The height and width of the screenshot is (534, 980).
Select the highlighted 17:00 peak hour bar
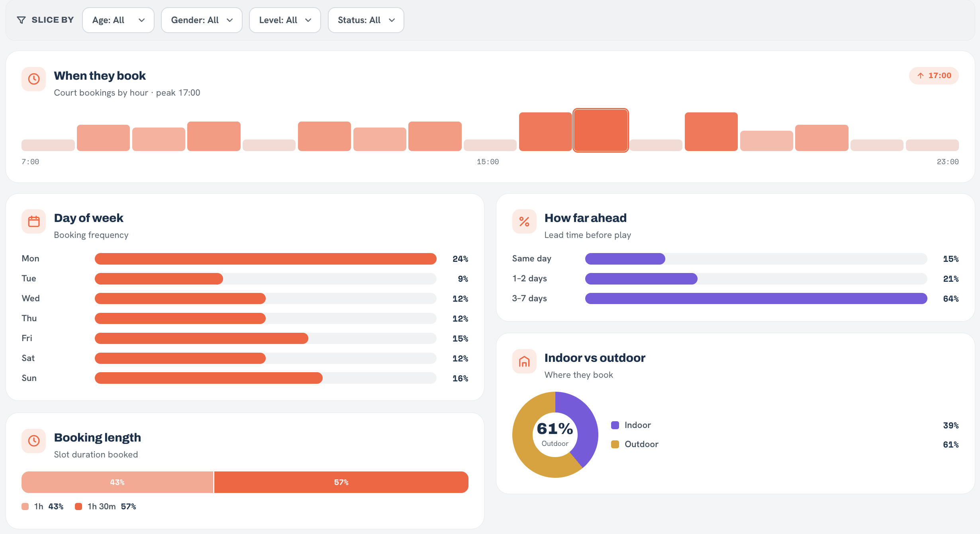601,130
